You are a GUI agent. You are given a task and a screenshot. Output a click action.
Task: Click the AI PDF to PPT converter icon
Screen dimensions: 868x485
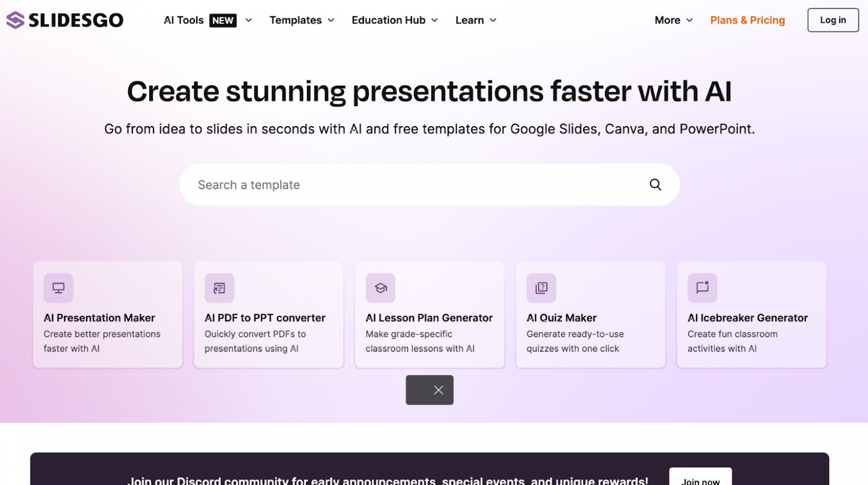pos(219,288)
